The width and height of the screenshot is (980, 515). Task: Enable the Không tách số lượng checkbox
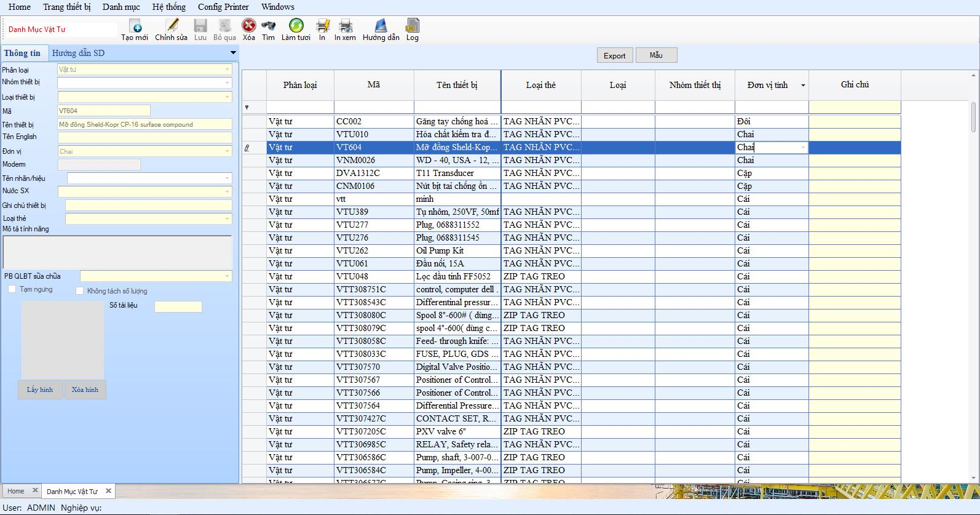coord(79,291)
